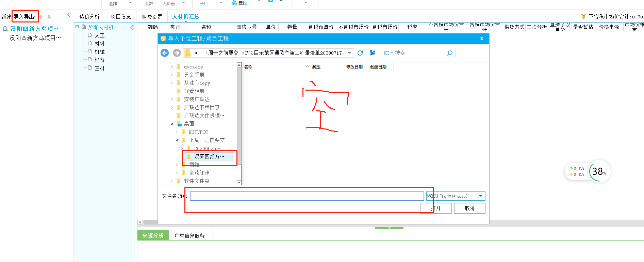
Task: Select the 软件文件夹 folder in tree
Action: (x=197, y=181)
